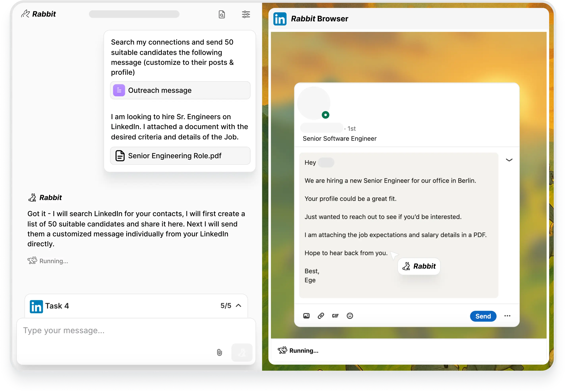Screen dimensions: 566x392
Task: Select the Task 4 item
Action: click(x=57, y=306)
